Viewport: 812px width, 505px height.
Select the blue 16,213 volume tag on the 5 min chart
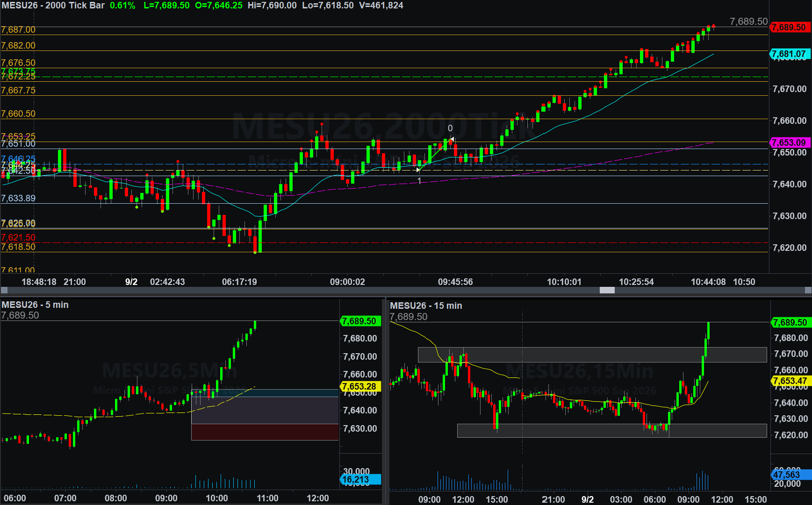coord(361,480)
